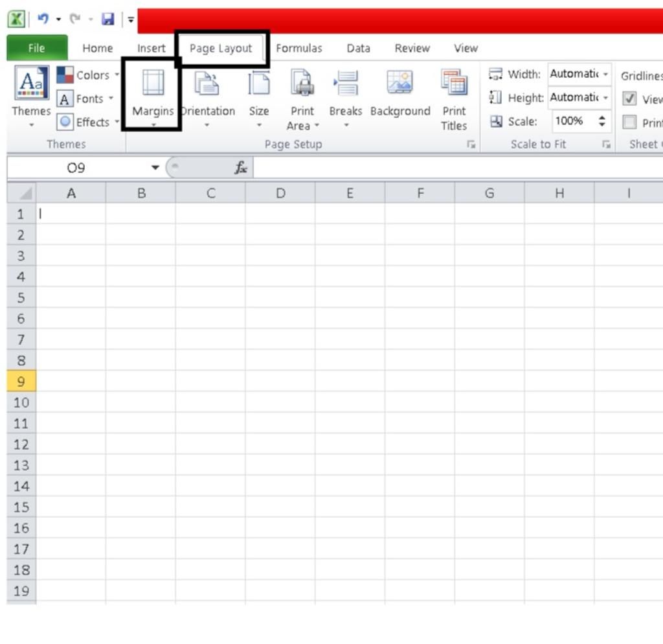Screen dimensions: 663x644
Task: Save the workbook with the floppy icon
Action: [x=108, y=19]
